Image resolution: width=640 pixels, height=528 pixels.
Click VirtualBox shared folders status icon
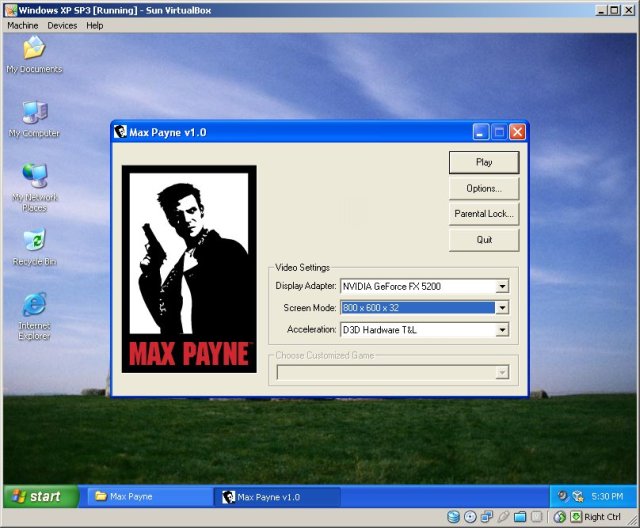[520, 517]
